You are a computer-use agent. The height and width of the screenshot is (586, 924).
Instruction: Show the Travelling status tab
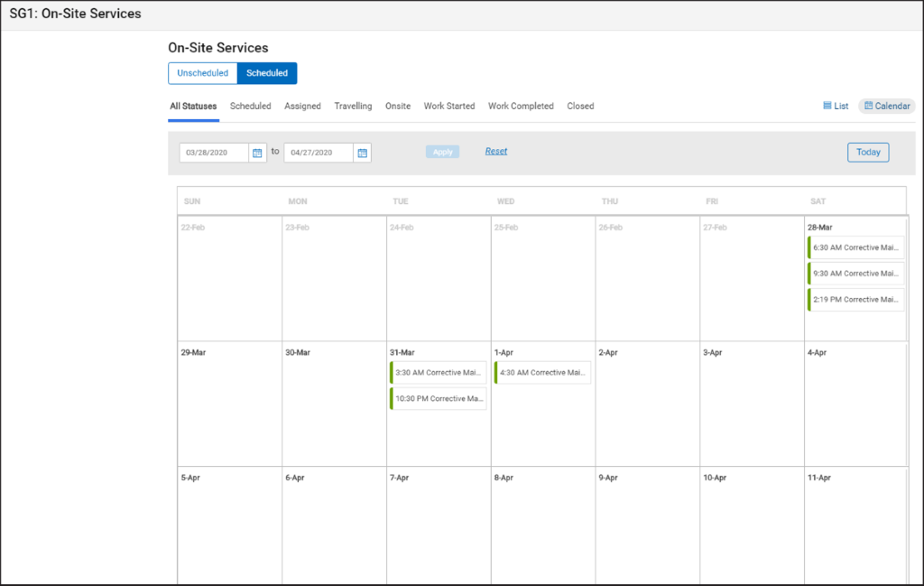coord(353,107)
